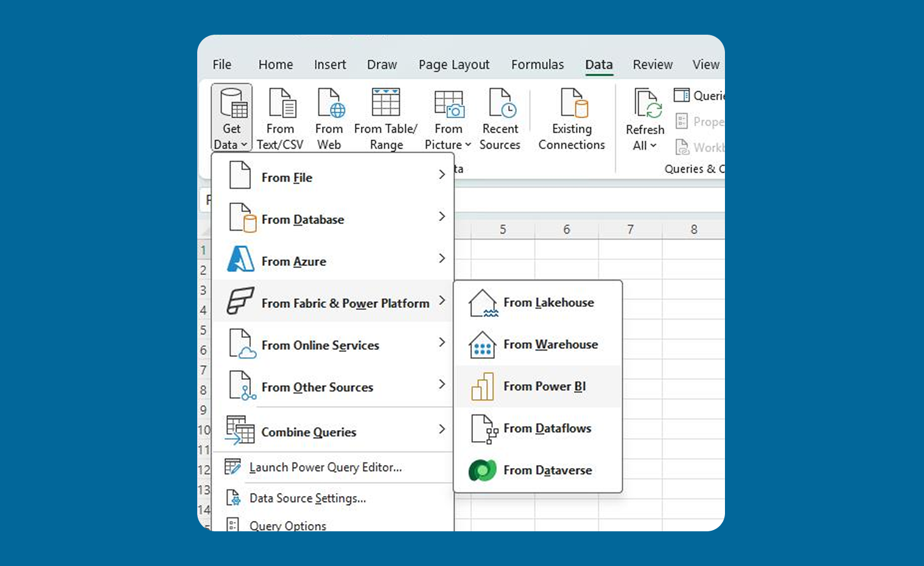Click column 6 header in spreadsheet
The width and height of the screenshot is (924, 566).
point(566,229)
